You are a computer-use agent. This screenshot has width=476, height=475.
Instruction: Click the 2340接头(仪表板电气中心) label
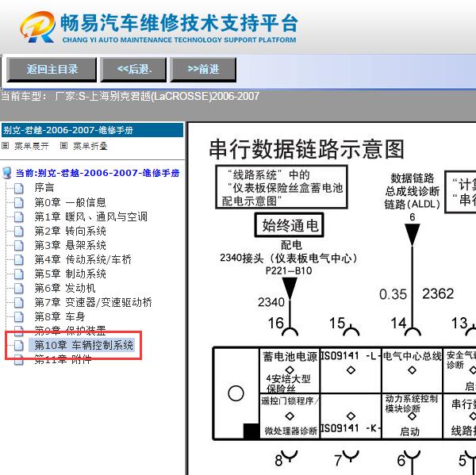tap(288, 259)
